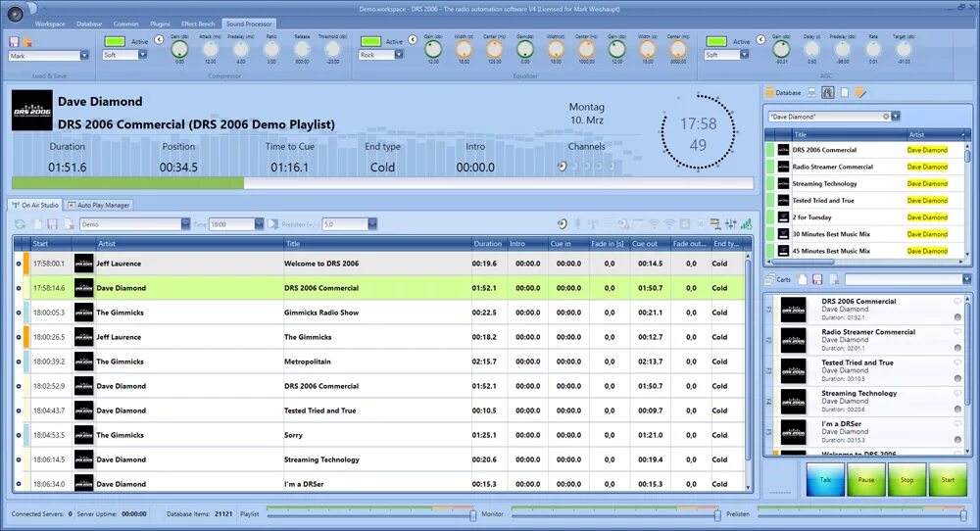Clear the "Dave Diamond" search field

[x=886, y=117]
